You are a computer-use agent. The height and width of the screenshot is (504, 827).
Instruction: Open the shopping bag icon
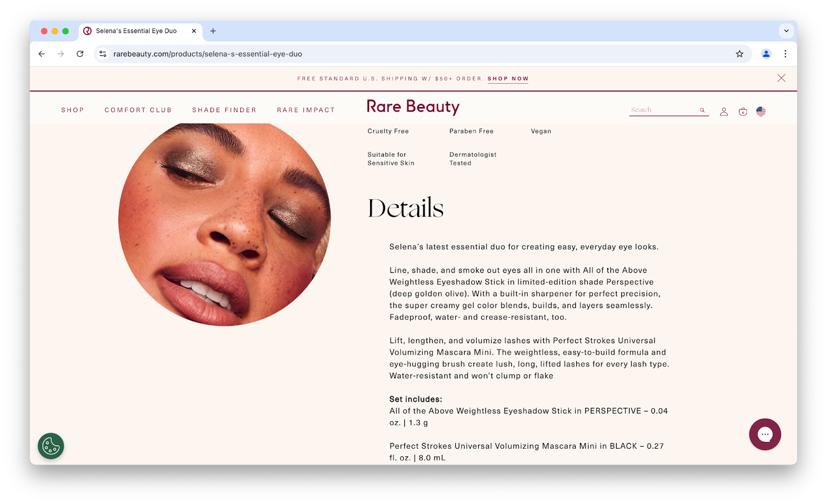(x=743, y=112)
